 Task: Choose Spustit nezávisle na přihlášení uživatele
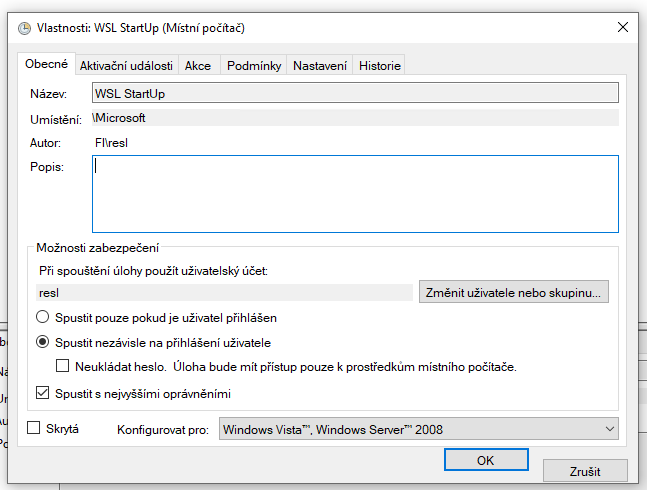coord(43,342)
